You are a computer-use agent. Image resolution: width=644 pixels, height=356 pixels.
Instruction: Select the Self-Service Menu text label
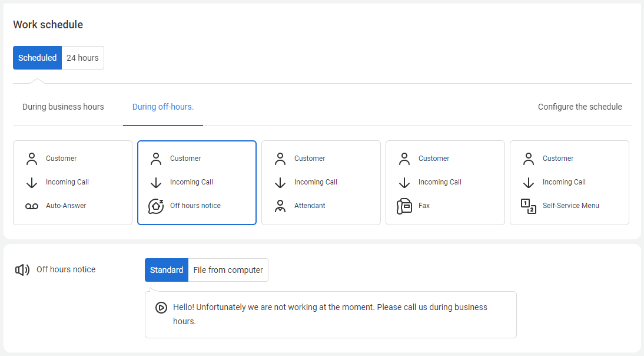tap(570, 206)
